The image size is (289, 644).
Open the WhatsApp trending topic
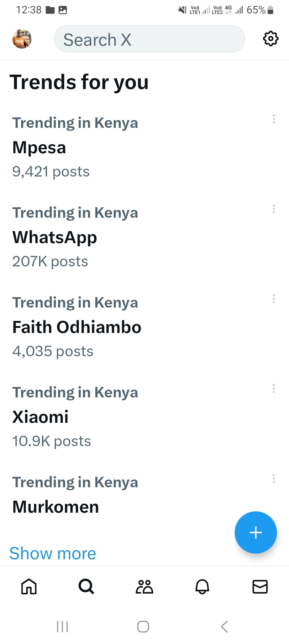click(x=55, y=237)
